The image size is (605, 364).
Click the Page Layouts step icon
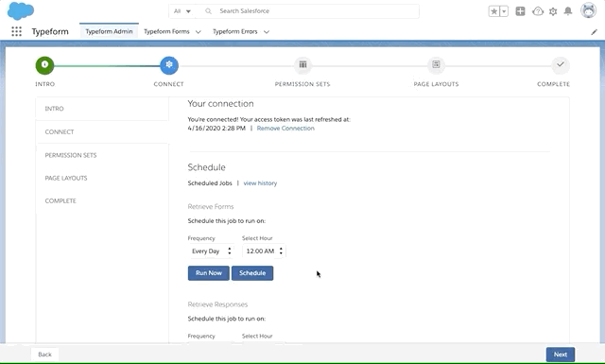[x=436, y=65]
